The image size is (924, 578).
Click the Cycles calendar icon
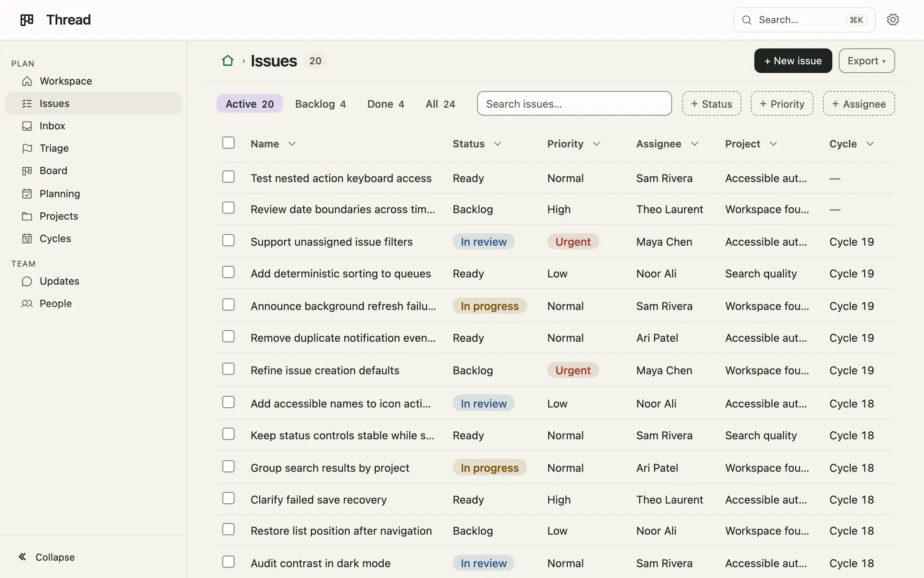click(27, 238)
